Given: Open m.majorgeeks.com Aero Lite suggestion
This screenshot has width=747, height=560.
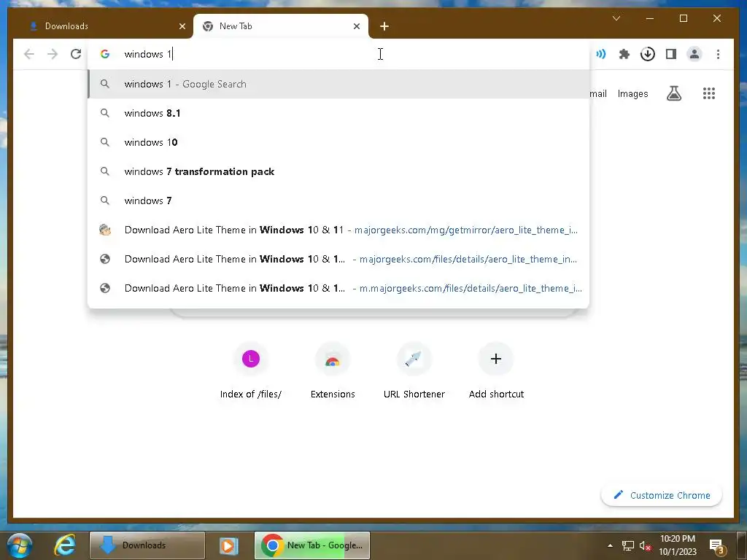Looking at the screenshot, I should 338,288.
